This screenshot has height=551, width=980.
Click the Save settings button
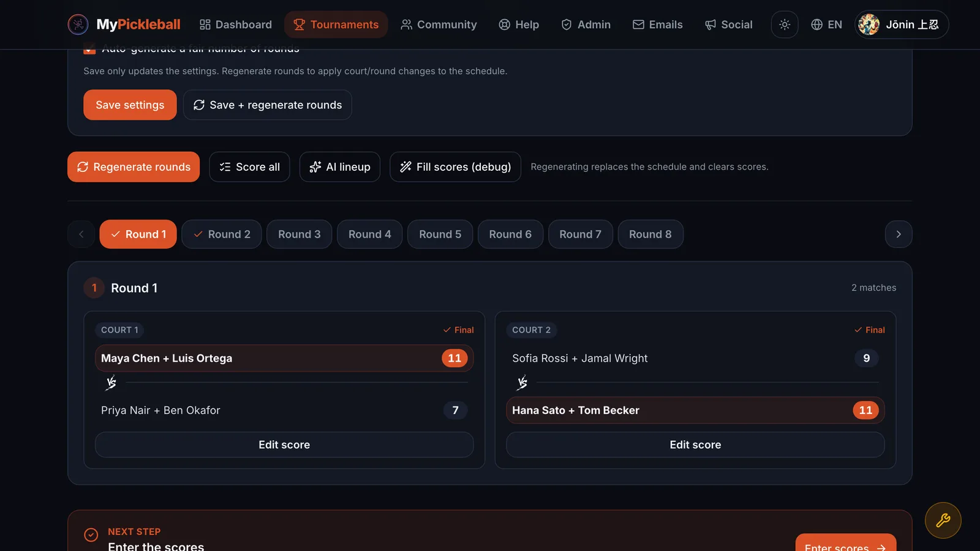(130, 105)
